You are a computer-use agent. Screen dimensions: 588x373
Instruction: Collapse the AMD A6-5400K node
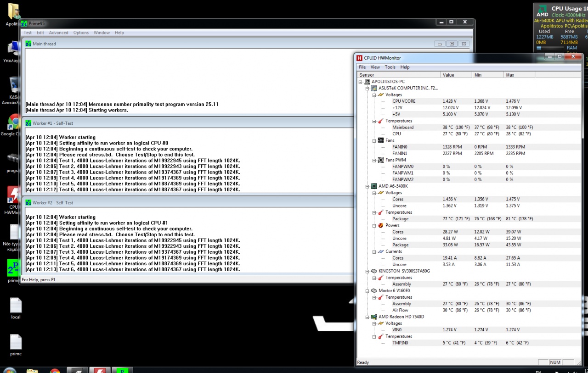pyautogui.click(x=367, y=186)
